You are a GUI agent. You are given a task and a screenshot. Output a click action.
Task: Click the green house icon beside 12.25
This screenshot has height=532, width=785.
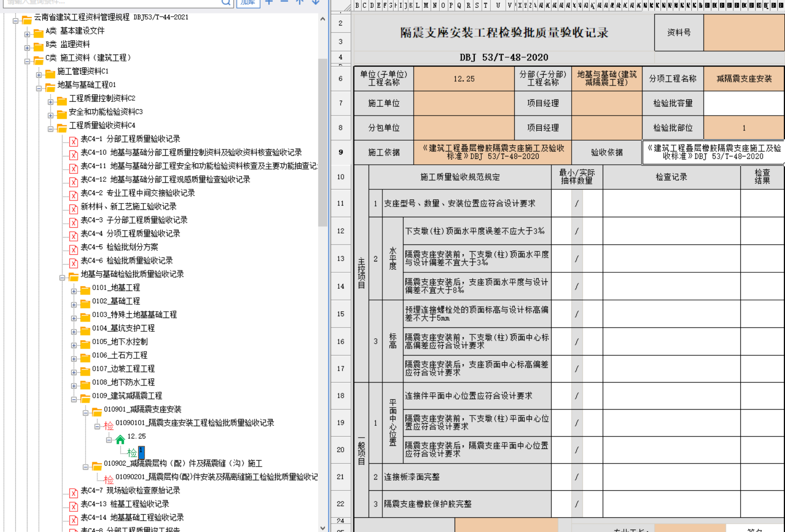pos(120,439)
